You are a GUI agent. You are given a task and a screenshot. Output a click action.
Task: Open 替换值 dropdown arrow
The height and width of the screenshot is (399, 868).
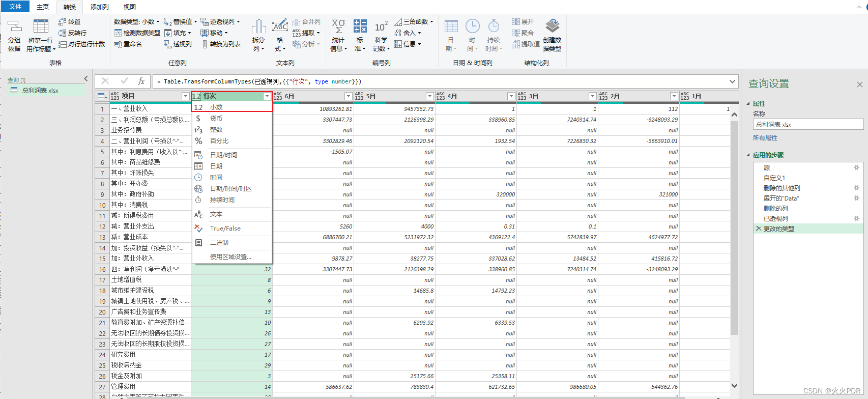click(x=196, y=21)
